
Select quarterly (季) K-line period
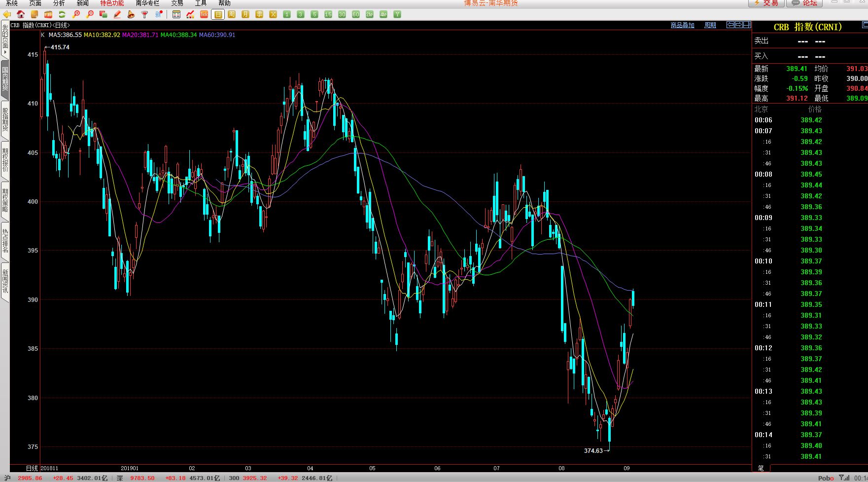click(259, 15)
